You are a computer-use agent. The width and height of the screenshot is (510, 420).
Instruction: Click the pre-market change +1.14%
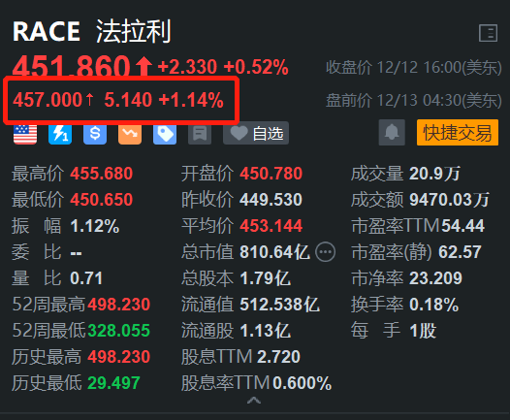click(191, 100)
